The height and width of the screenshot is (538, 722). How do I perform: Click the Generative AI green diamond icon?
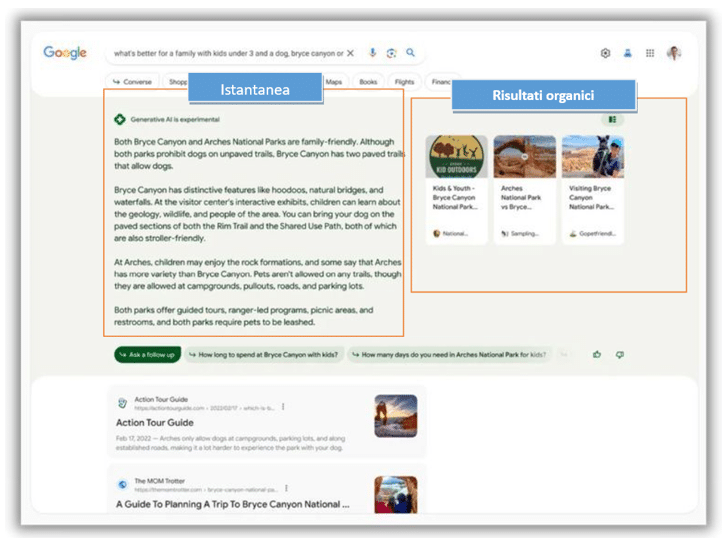(x=120, y=119)
